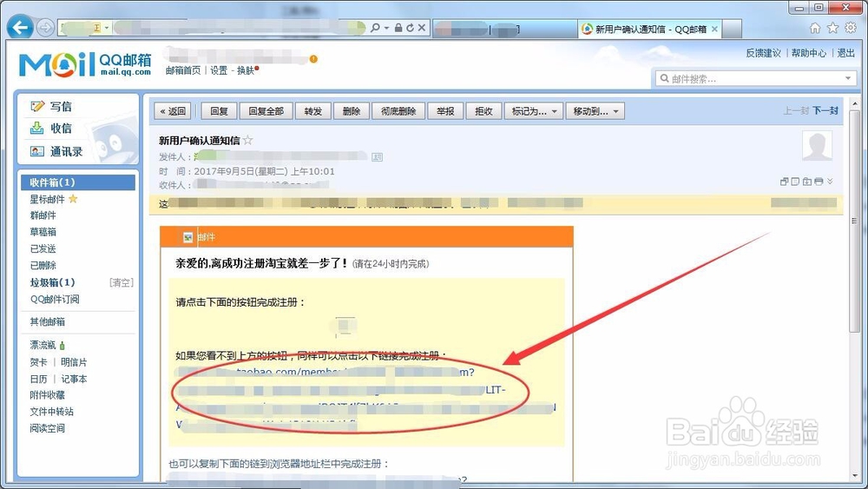Click the save email icon in the header

pyautogui.click(x=806, y=181)
